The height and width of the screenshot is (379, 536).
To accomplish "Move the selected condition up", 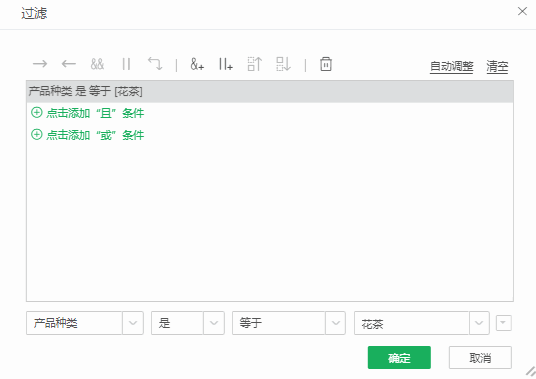I will coord(255,64).
